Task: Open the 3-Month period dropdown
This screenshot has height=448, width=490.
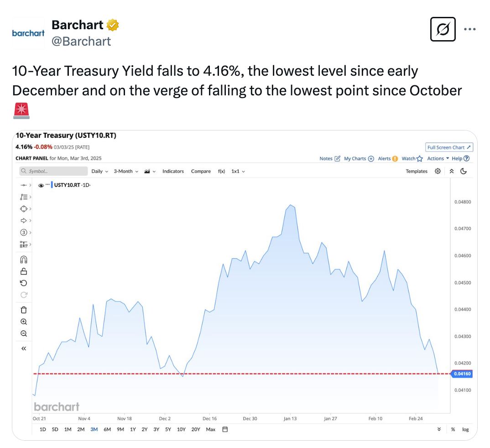Action: tap(126, 171)
